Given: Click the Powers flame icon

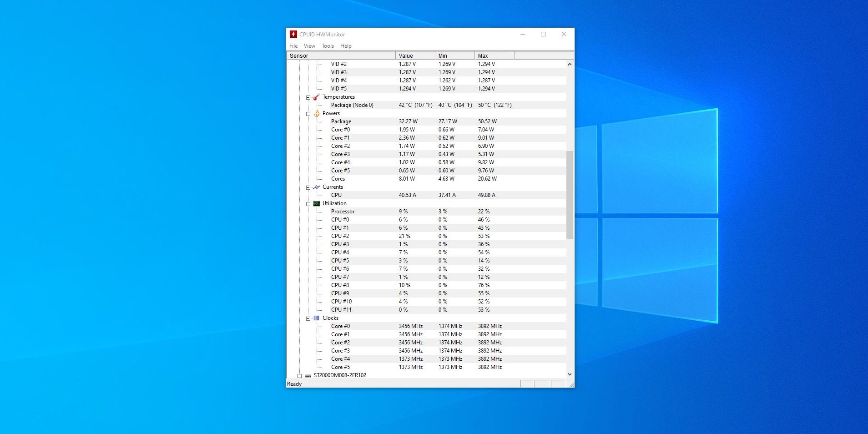Looking at the screenshot, I should [x=317, y=114].
